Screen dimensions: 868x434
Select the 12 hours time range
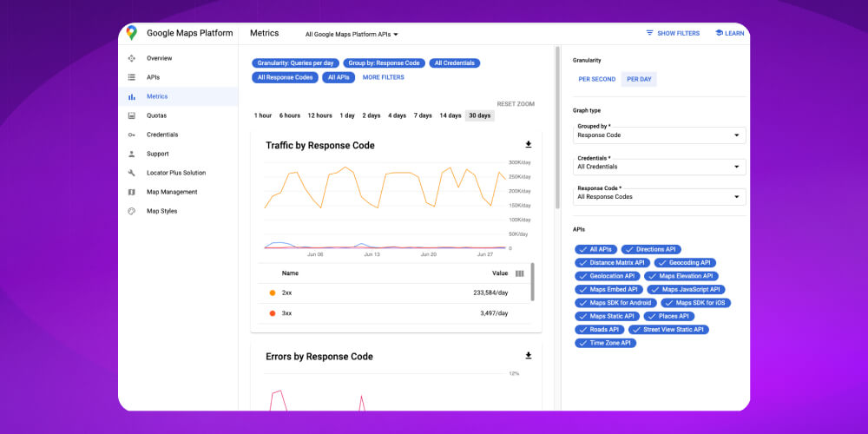click(320, 115)
